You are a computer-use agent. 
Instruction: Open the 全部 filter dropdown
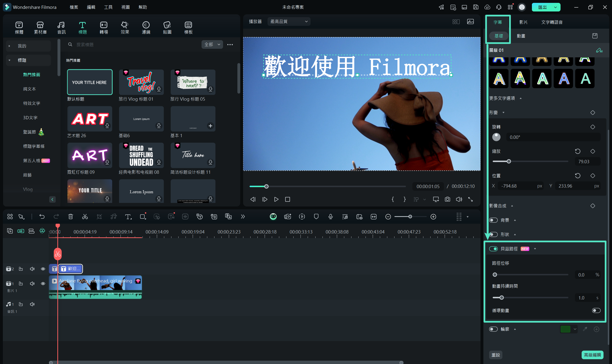(212, 44)
